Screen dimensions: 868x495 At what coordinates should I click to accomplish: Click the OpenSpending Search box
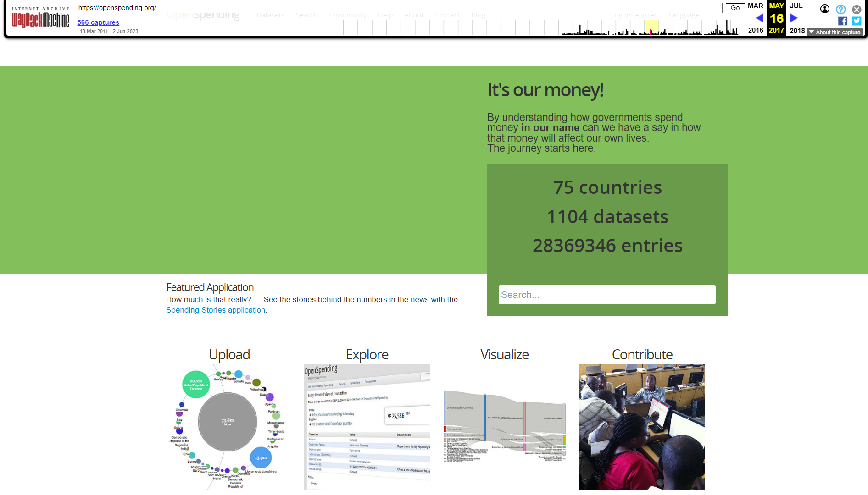tap(607, 295)
